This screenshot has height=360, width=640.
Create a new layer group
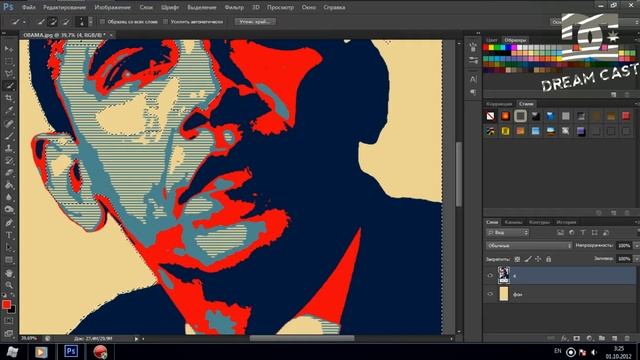(x=602, y=338)
